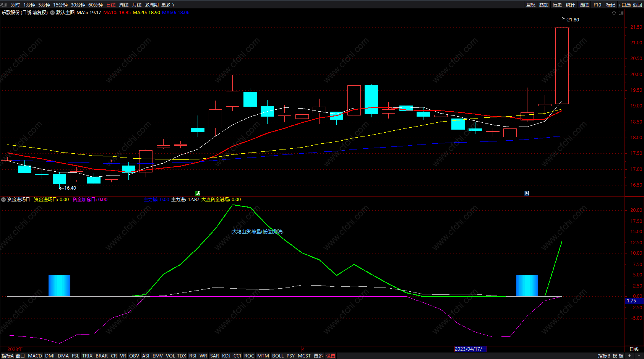Select the DMI indicator tab

[50, 356]
